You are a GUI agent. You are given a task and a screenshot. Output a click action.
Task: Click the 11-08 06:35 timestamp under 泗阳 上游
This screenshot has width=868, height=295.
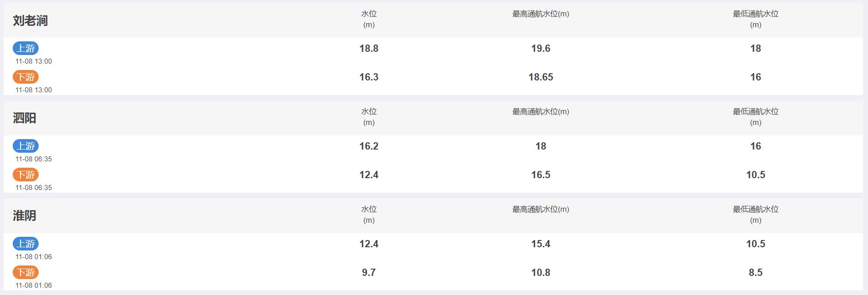coord(34,159)
